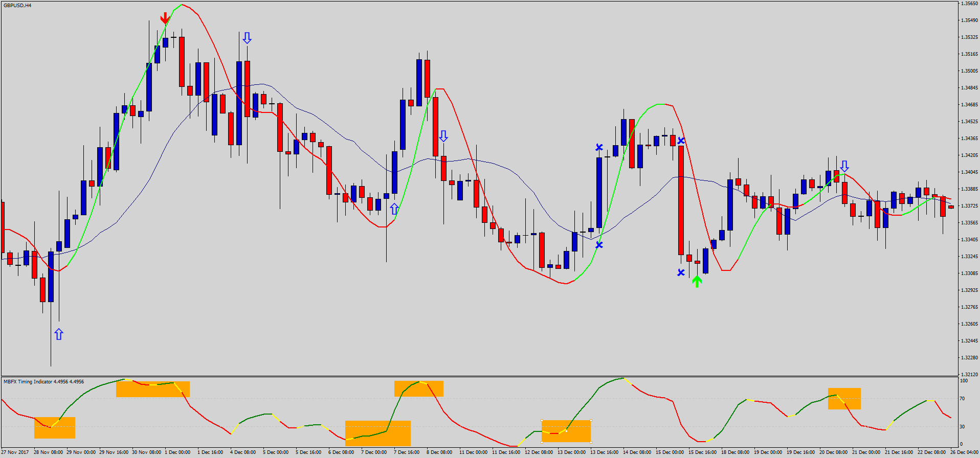Click the 11 Dec 16:00 time label
Viewport: 980px width, 458px height.
506,452
